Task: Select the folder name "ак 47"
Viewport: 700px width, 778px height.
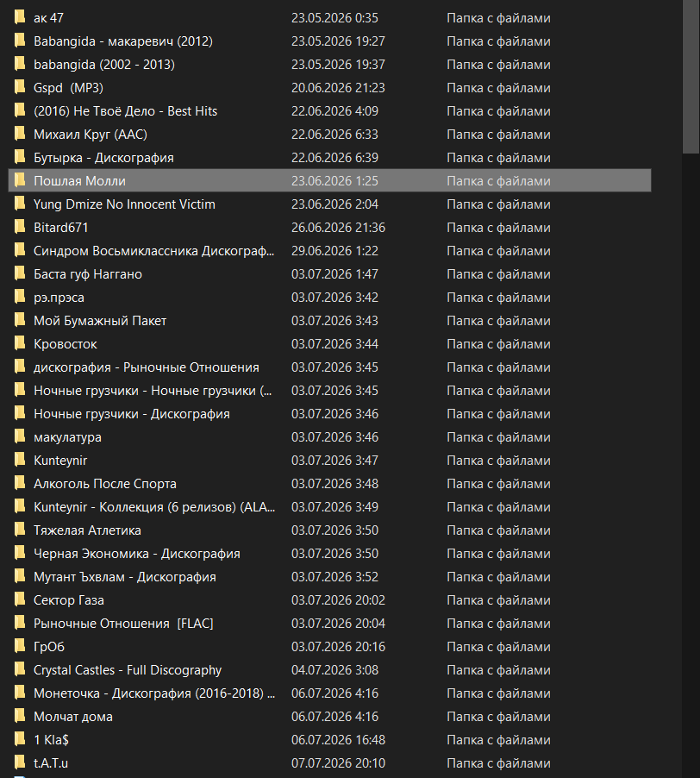Action: click(48, 18)
